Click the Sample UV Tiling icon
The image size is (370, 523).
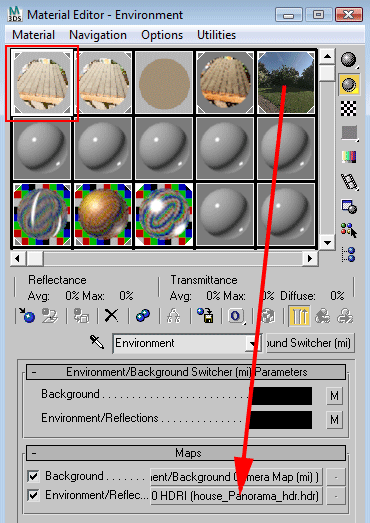click(349, 133)
